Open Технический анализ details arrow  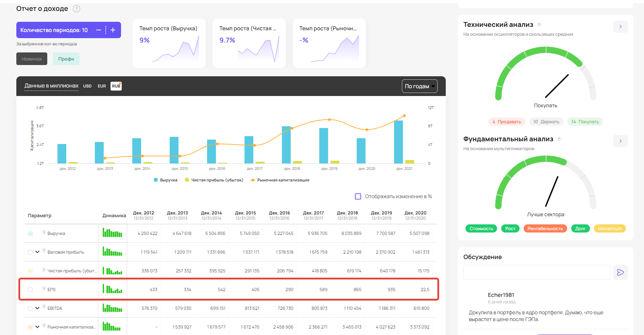[x=621, y=27]
